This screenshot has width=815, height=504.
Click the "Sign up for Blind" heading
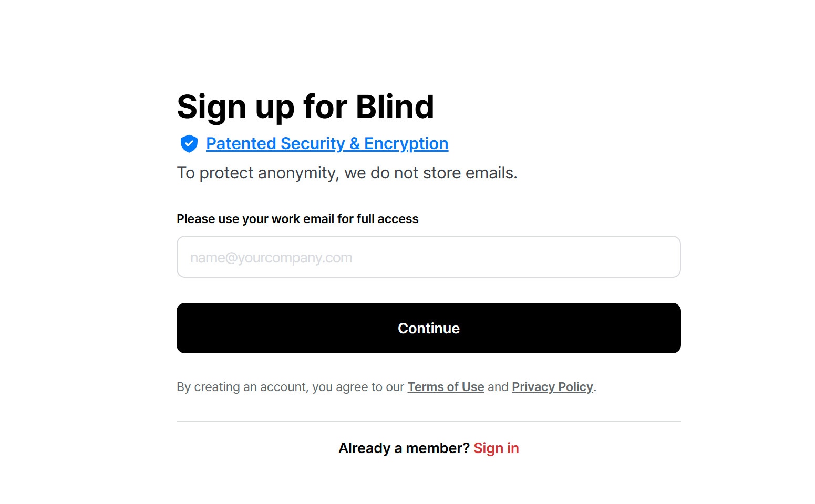(x=305, y=107)
